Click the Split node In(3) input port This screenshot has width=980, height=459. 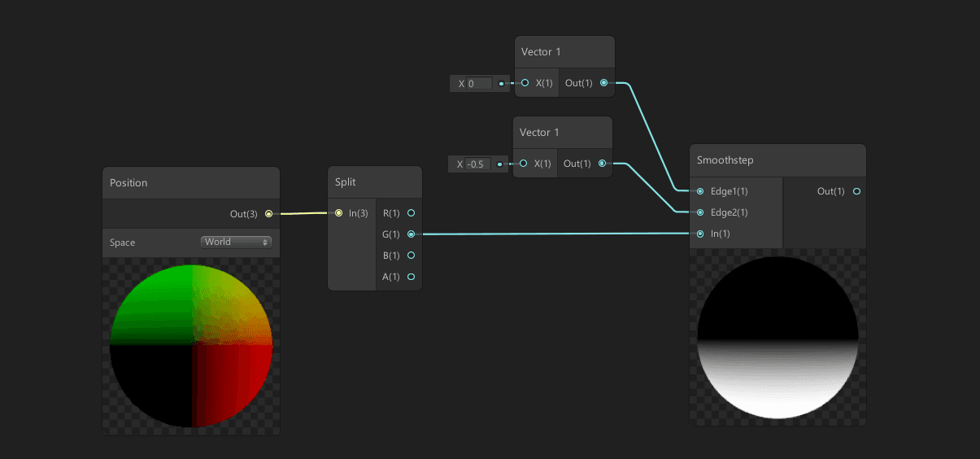click(x=339, y=213)
